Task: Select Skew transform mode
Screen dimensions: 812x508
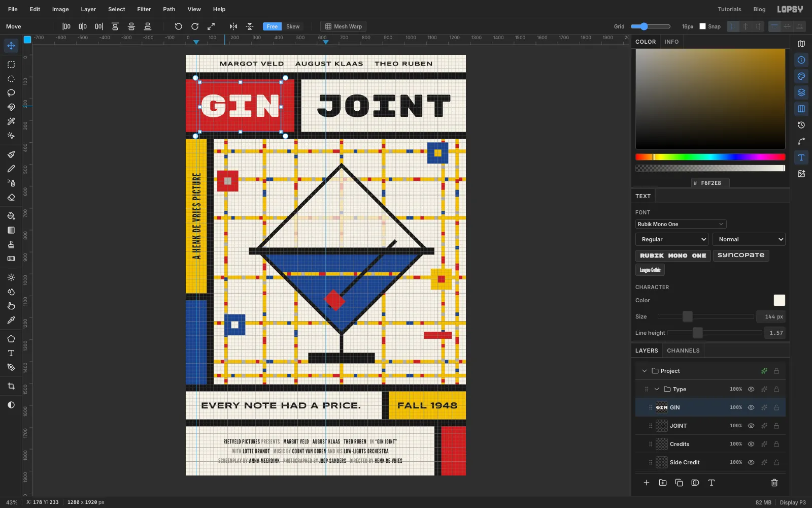Action: (293, 26)
